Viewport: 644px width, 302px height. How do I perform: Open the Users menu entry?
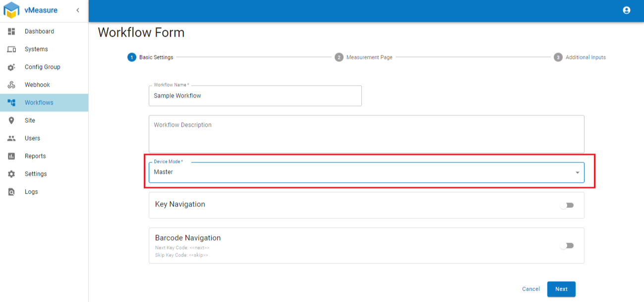tap(44, 138)
